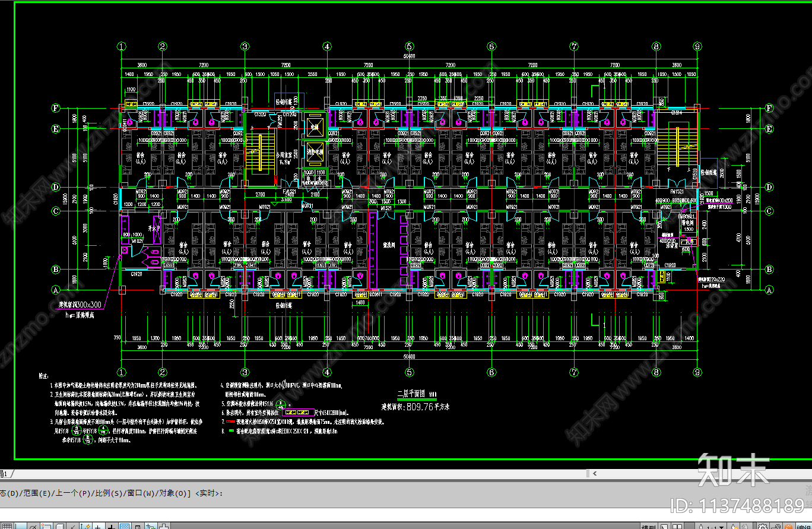Select the 二层平面图 drawing title text
Image resolution: width=812 pixels, height=529 pixels.
click(x=411, y=394)
